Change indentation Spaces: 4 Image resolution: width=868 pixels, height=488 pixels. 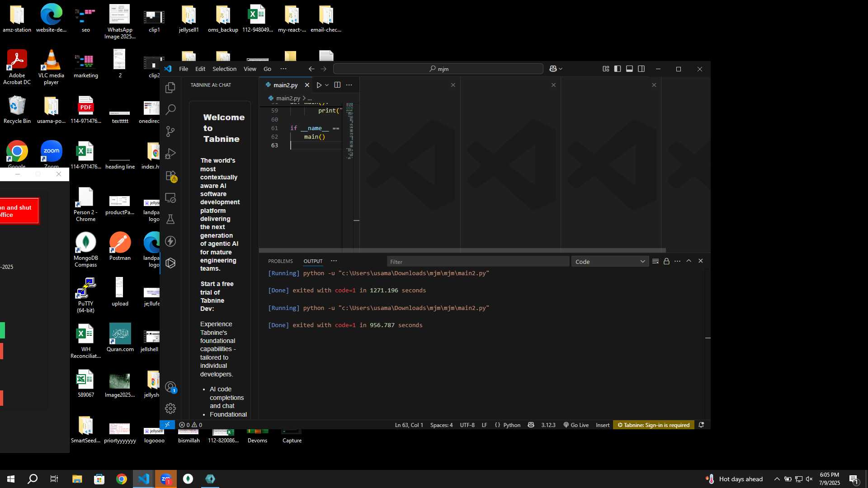pos(441,425)
